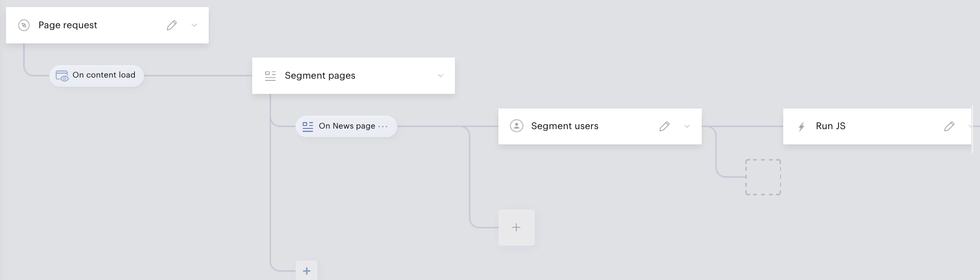
Task: Open the Segment pages node
Action: pos(320,75)
